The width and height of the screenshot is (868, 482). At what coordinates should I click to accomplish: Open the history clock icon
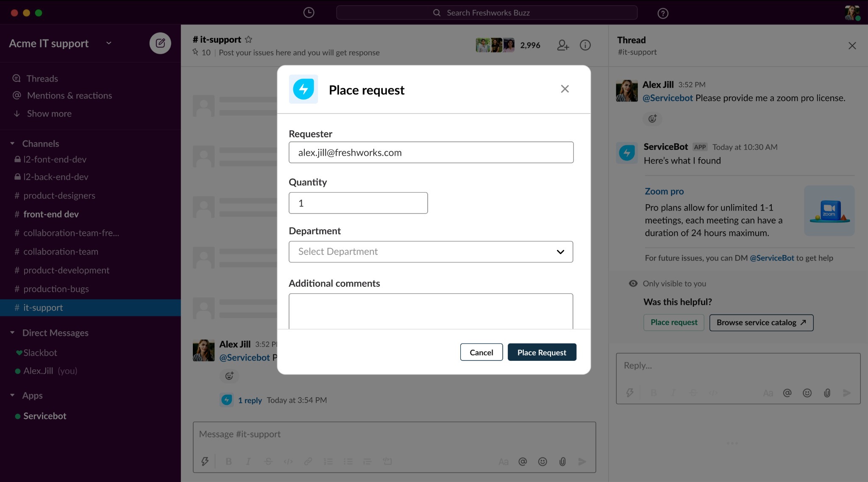point(309,13)
